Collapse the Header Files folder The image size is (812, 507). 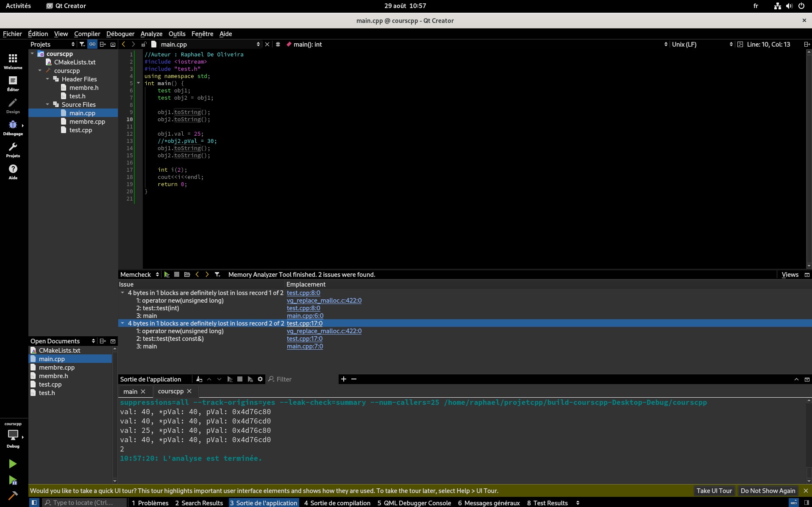click(x=47, y=79)
